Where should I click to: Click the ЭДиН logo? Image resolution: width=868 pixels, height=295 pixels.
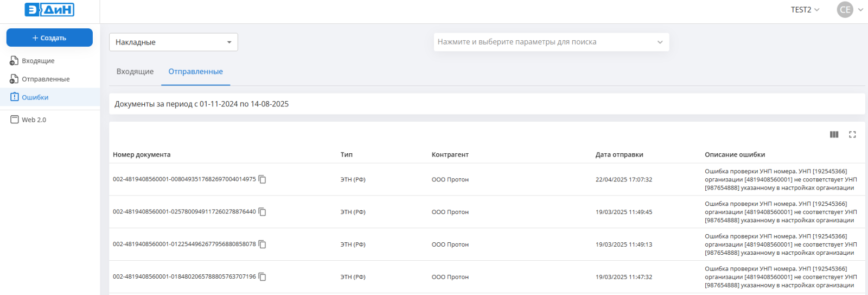49,10
